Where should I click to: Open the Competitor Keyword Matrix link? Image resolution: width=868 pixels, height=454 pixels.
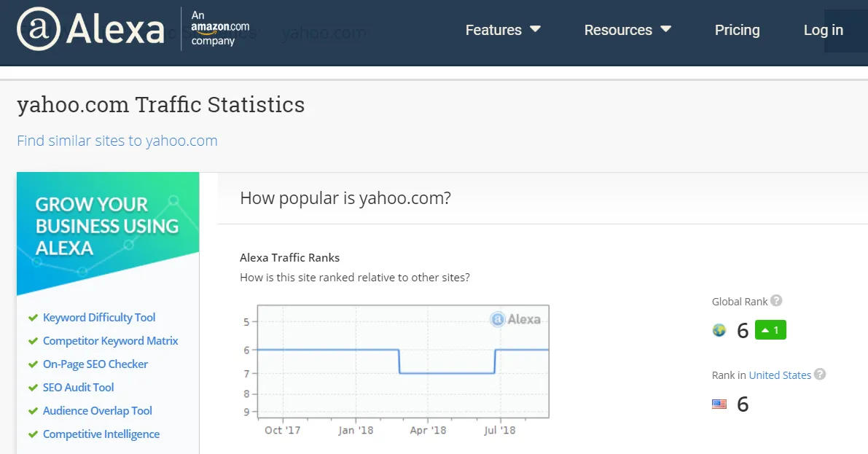[x=110, y=340]
